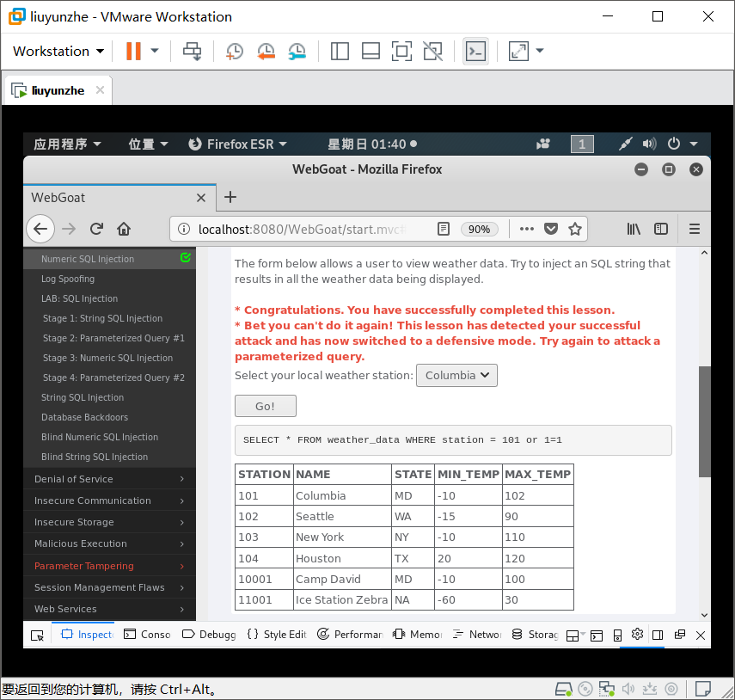The image size is (735, 700).
Task: Switch to the Inspector devtools tab
Action: pos(87,635)
